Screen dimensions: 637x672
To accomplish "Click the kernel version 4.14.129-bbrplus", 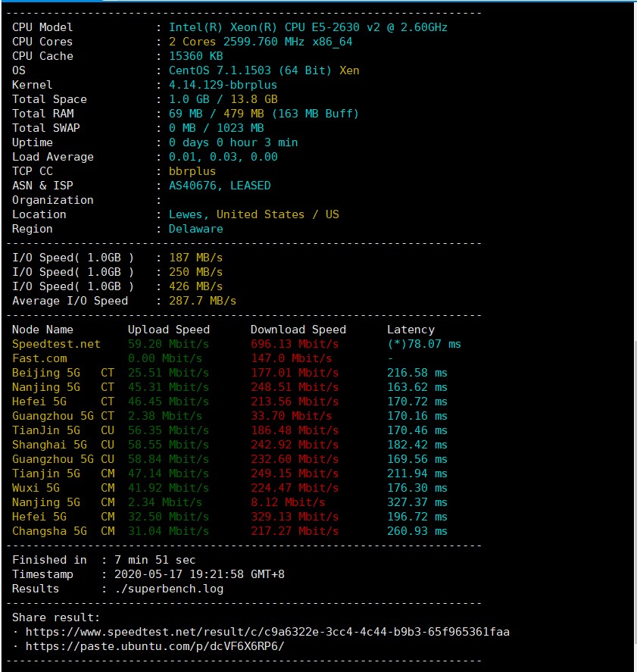I will 223,85.
